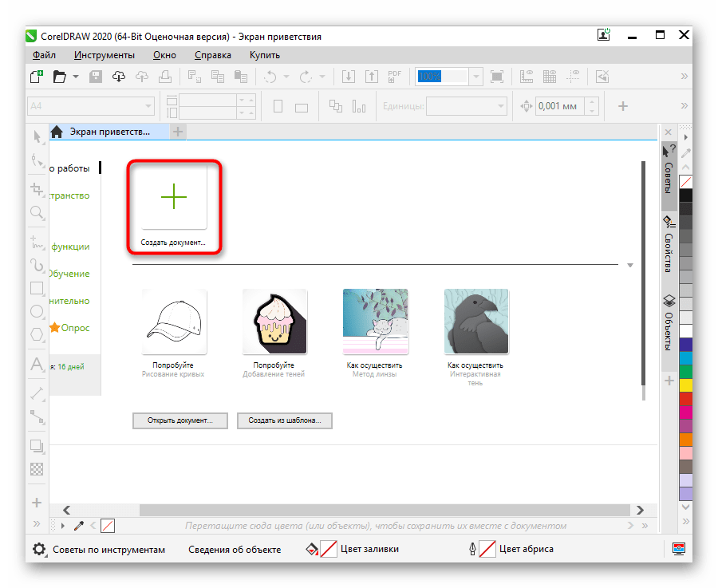Select the Polygon tool

37,335
